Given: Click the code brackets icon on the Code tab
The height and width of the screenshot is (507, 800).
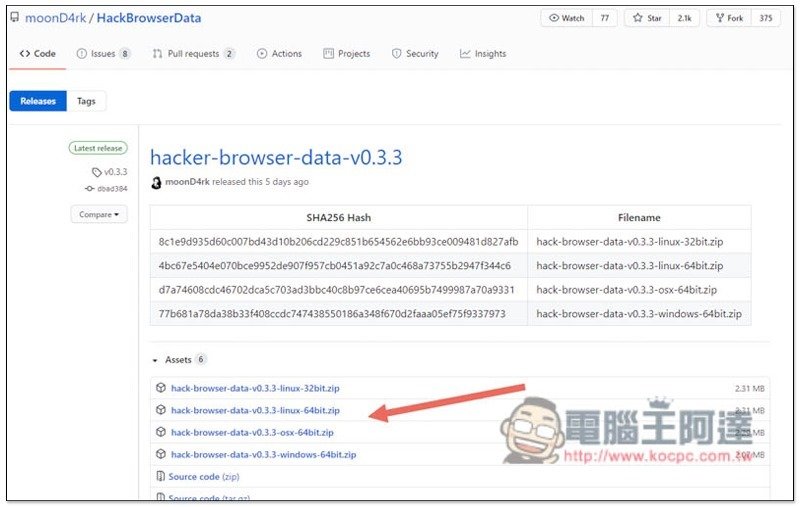Looking at the screenshot, I should pos(24,54).
